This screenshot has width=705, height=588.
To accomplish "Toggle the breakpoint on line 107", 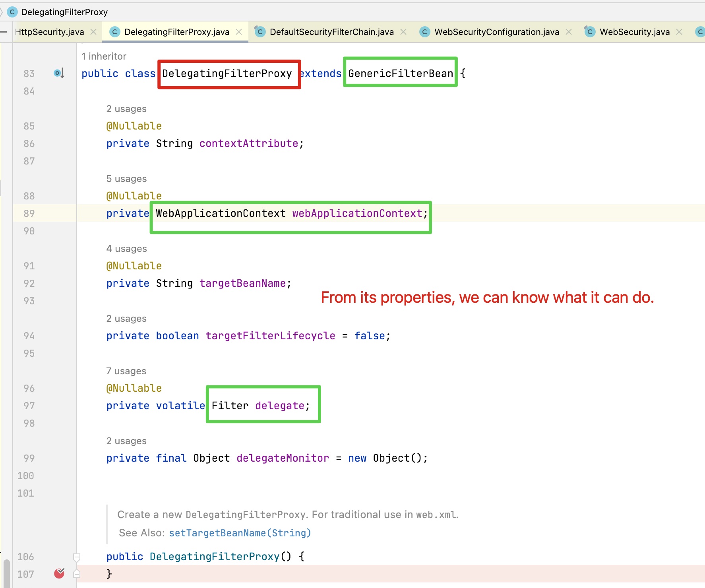I will click(59, 573).
